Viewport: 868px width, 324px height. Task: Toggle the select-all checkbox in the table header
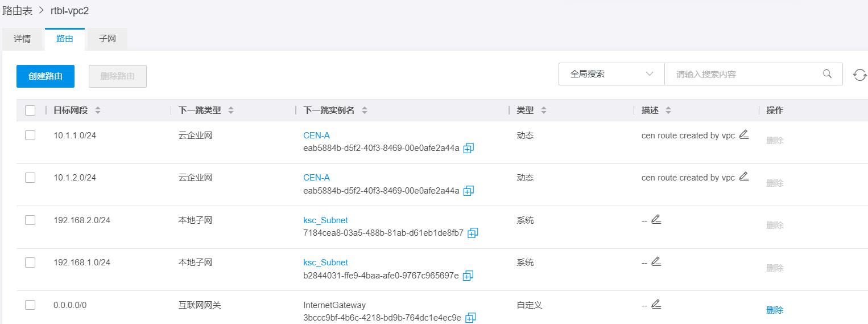click(x=30, y=110)
